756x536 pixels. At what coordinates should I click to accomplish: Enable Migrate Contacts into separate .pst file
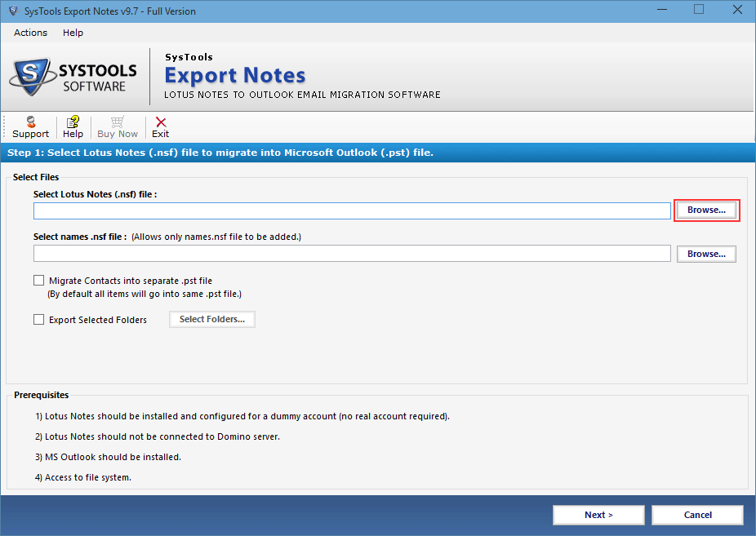(x=38, y=281)
